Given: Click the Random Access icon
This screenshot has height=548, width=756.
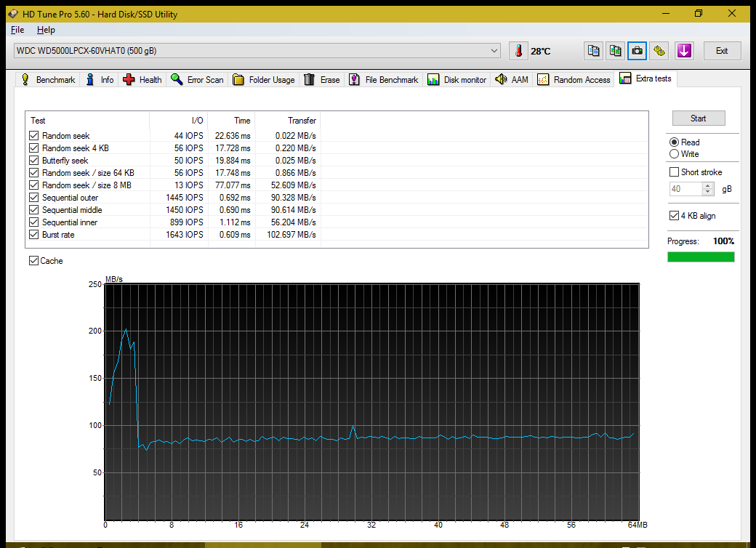Looking at the screenshot, I should click(x=543, y=79).
